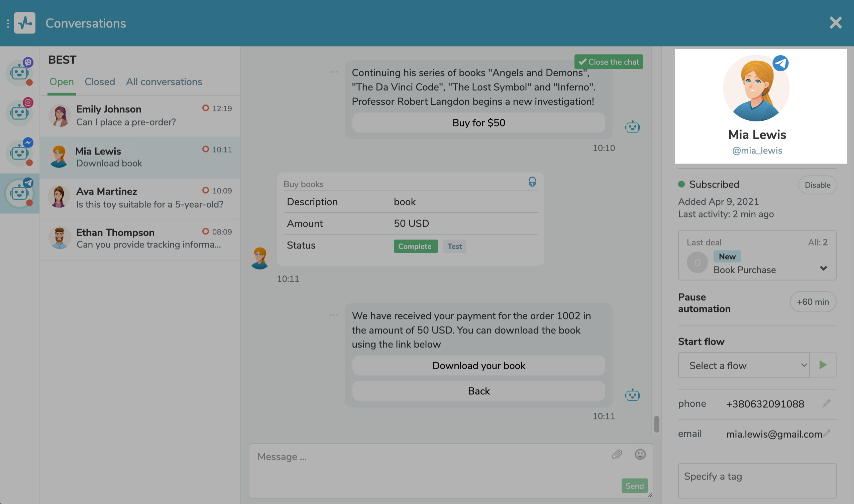Screen dimensions: 854x504
Task: Open the Select a flow dropdown
Action: click(x=744, y=365)
